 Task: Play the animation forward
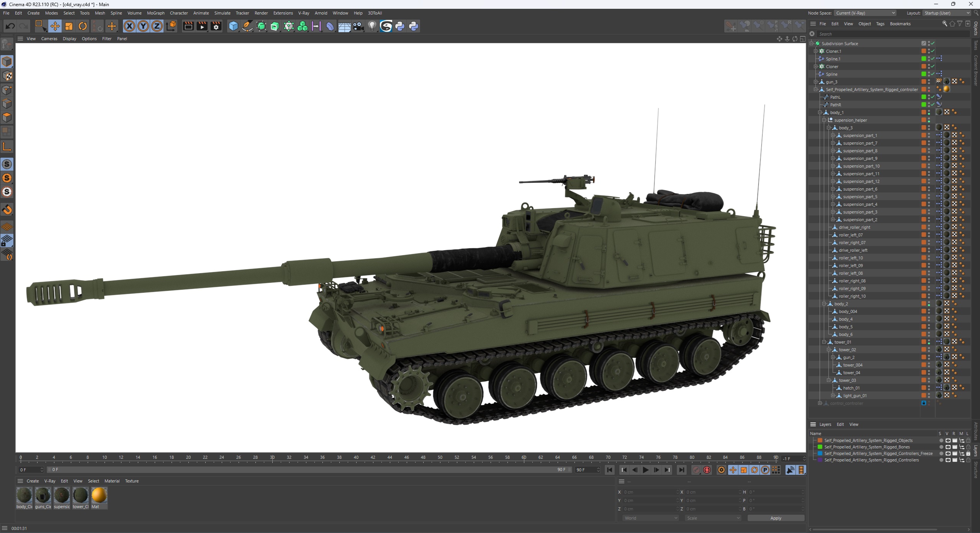(646, 470)
